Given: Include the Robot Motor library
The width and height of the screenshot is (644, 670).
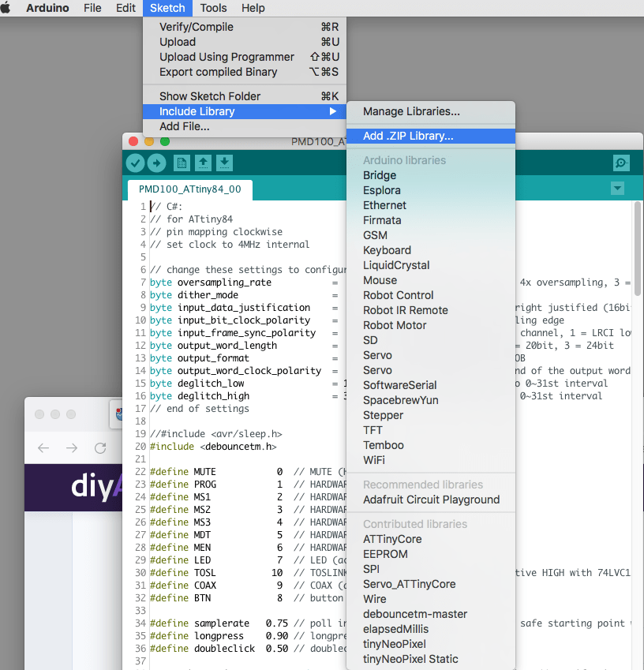Looking at the screenshot, I should point(431,325).
